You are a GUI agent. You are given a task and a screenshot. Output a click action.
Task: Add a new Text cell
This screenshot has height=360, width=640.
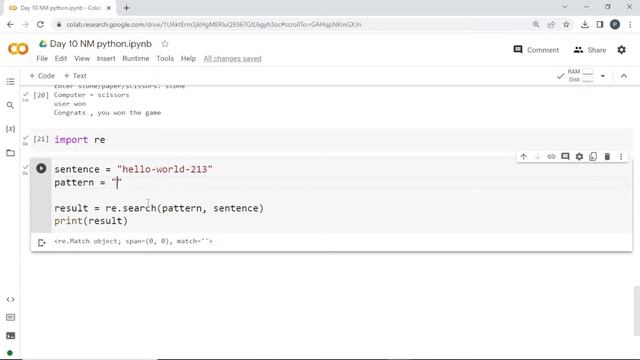[75, 76]
